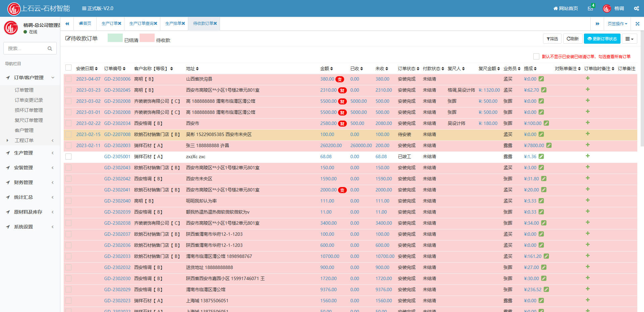Add remark plus icon for GD-2207008
The width and height of the screenshot is (644, 312).
coord(588,134)
